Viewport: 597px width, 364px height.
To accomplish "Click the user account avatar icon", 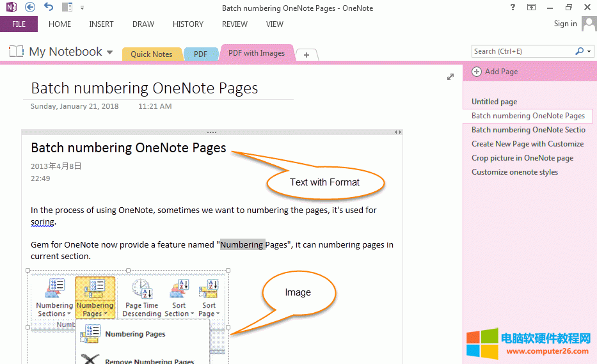I will (589, 24).
